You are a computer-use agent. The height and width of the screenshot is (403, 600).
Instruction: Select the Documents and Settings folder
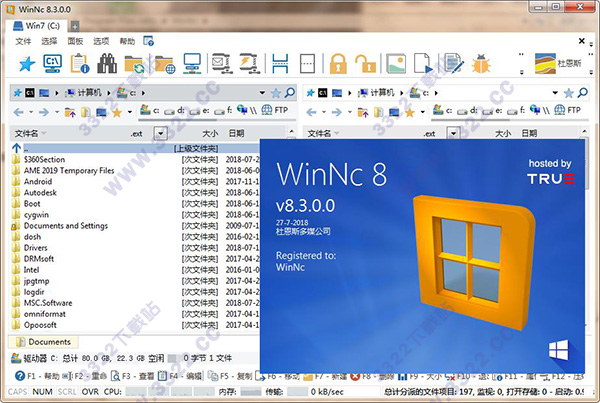[x=134, y=226]
